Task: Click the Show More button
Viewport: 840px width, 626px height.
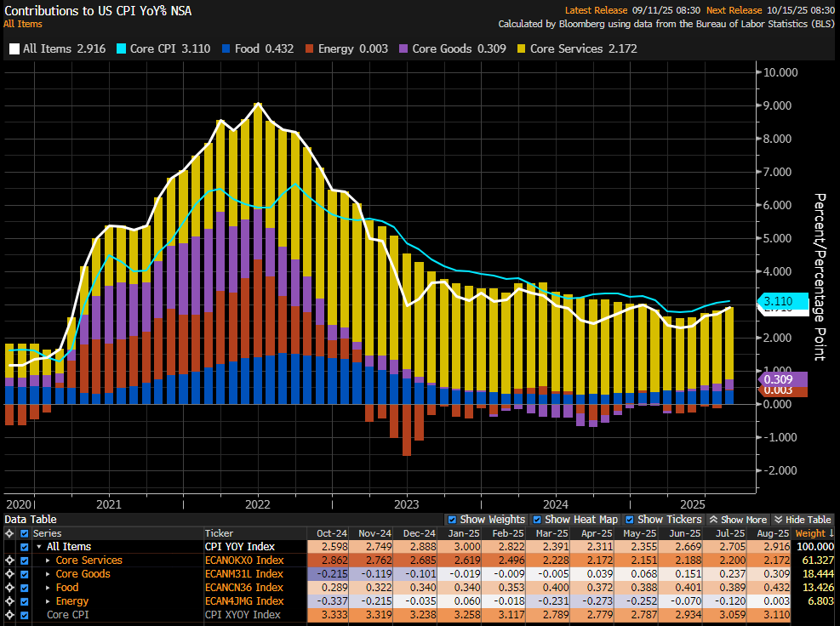Action: click(x=738, y=520)
